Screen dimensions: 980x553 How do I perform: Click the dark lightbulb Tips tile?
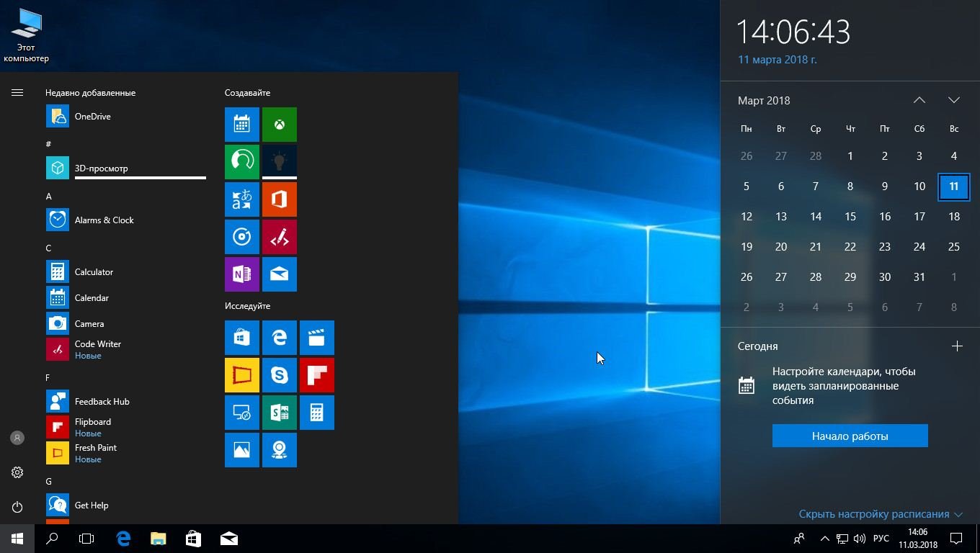pos(280,162)
